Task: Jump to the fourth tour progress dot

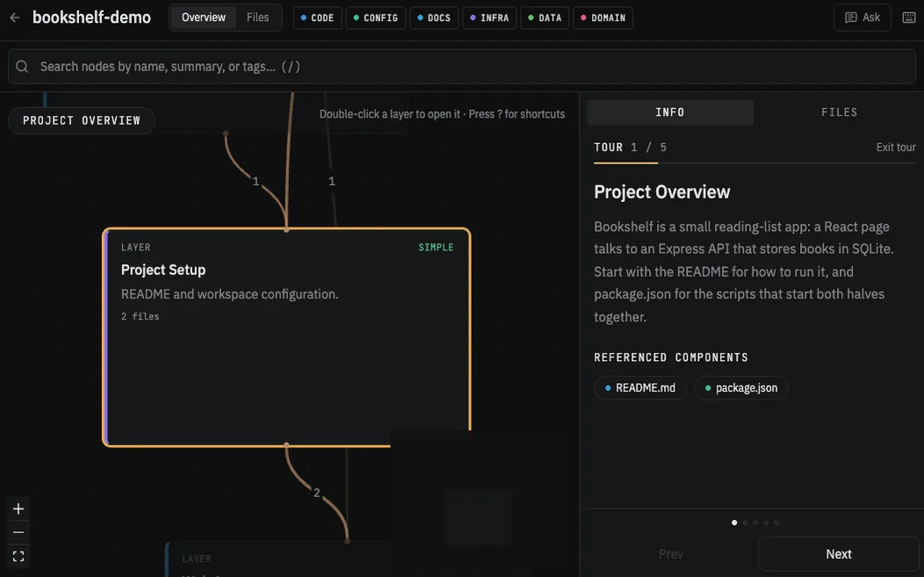Action: (x=766, y=523)
